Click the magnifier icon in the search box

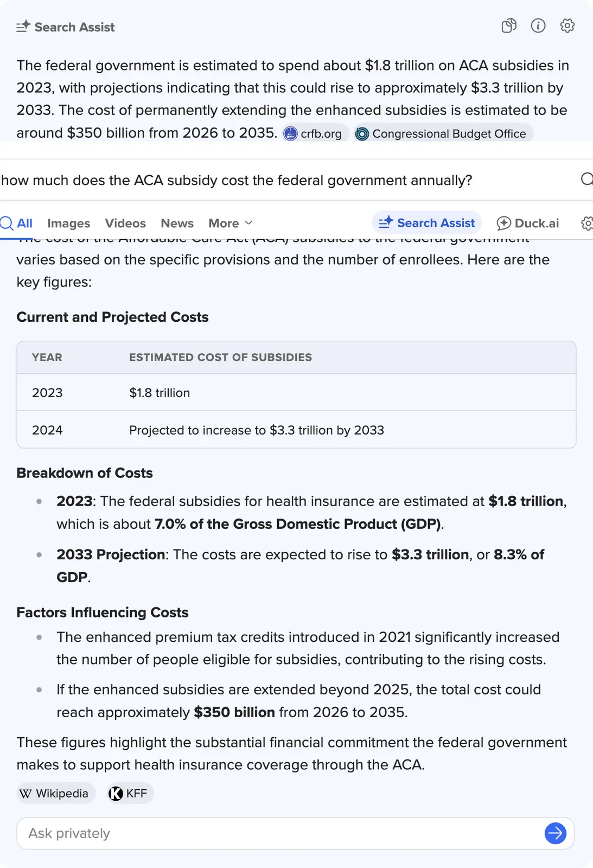pos(586,180)
